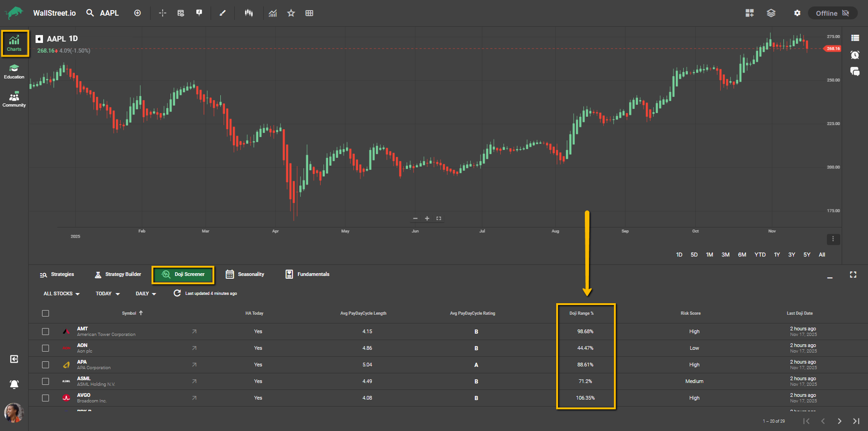
Task: Click the crosshair tool icon in toolbar
Action: [162, 13]
